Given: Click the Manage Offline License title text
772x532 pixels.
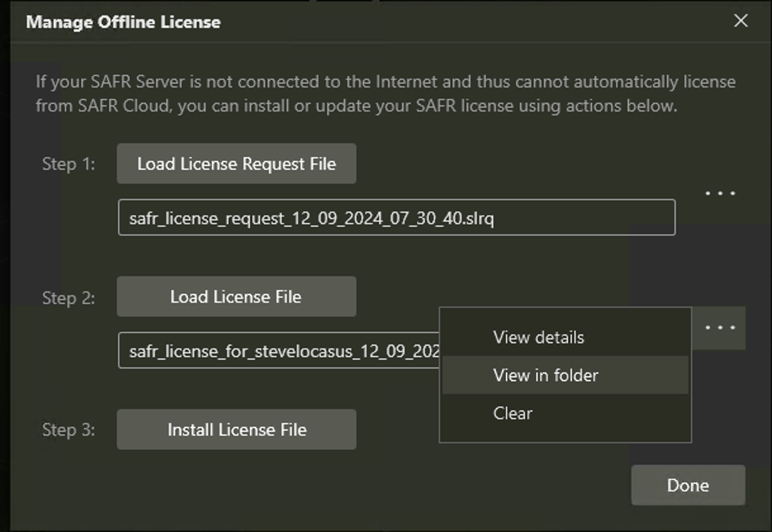Looking at the screenshot, I should tap(123, 22).
